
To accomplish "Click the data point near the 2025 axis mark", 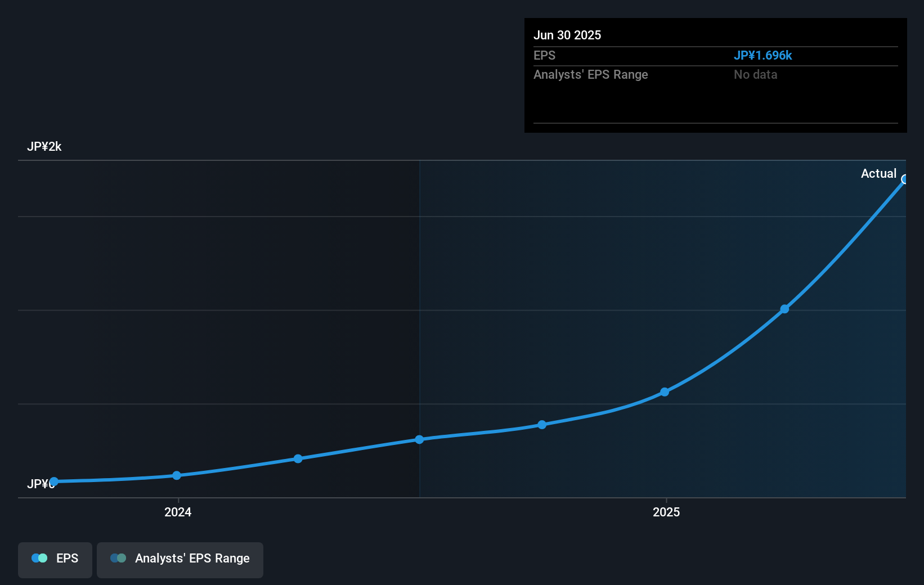I will click(x=664, y=391).
